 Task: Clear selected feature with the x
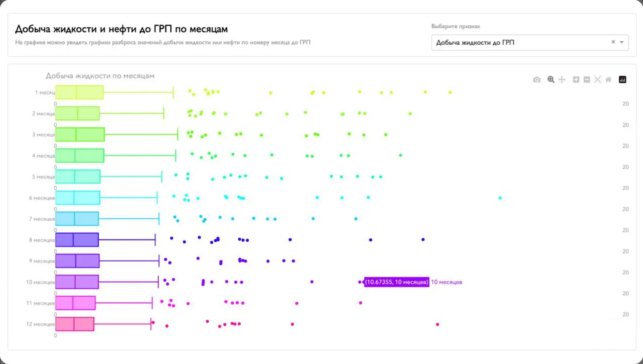point(613,42)
